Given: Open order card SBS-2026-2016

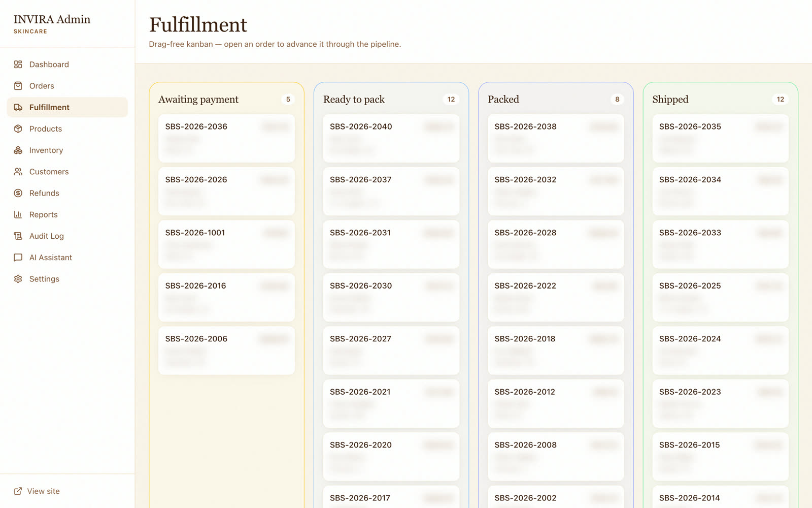Looking at the screenshot, I should (226, 298).
